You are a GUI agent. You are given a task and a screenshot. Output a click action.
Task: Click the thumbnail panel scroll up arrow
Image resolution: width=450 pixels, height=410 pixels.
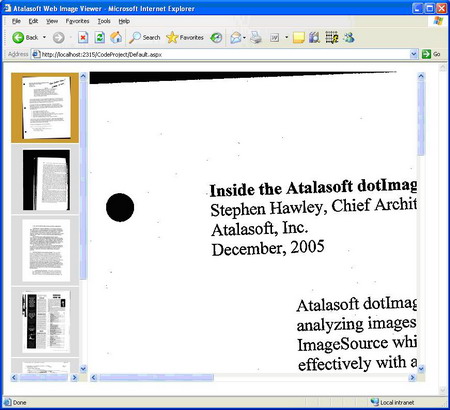[x=83, y=76]
